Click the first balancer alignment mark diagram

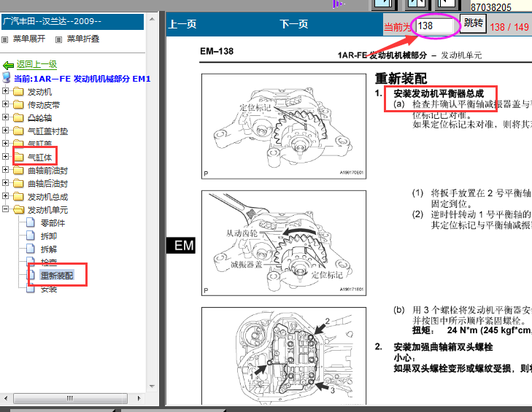(284, 126)
